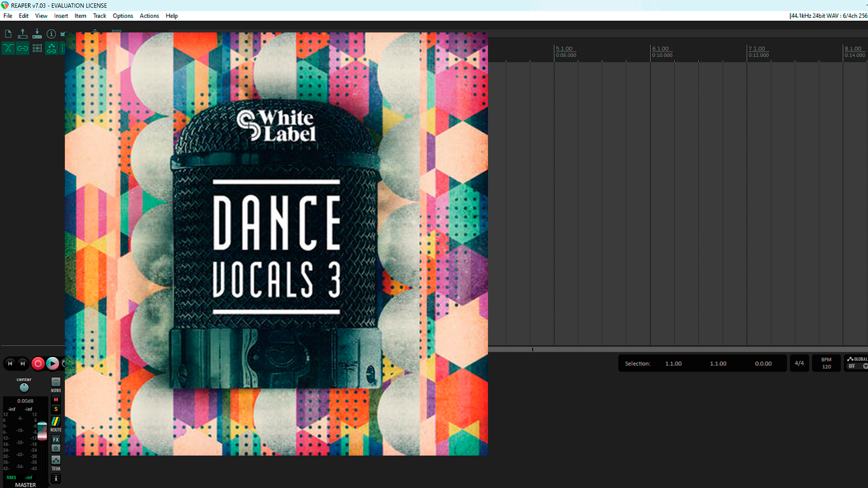
Task: Open project settings info icon
Action: (51, 34)
